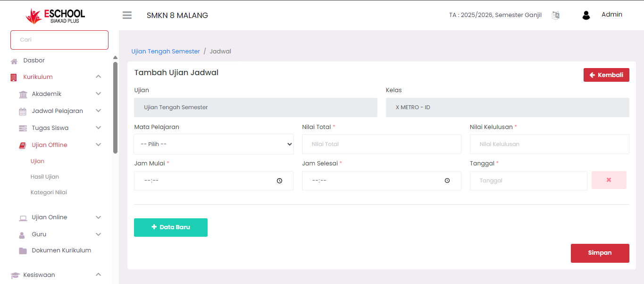Expand the Jadwal Pelajaran submenu
644x284 pixels.
tap(98, 111)
